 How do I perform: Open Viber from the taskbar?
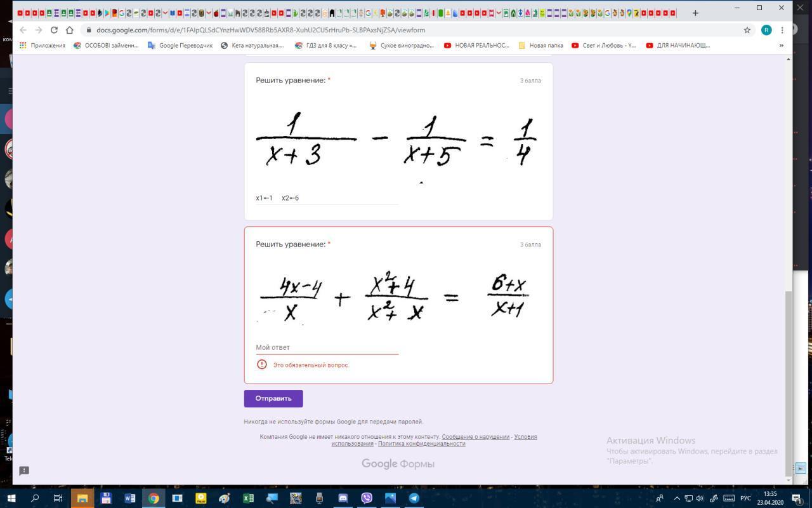(367, 498)
